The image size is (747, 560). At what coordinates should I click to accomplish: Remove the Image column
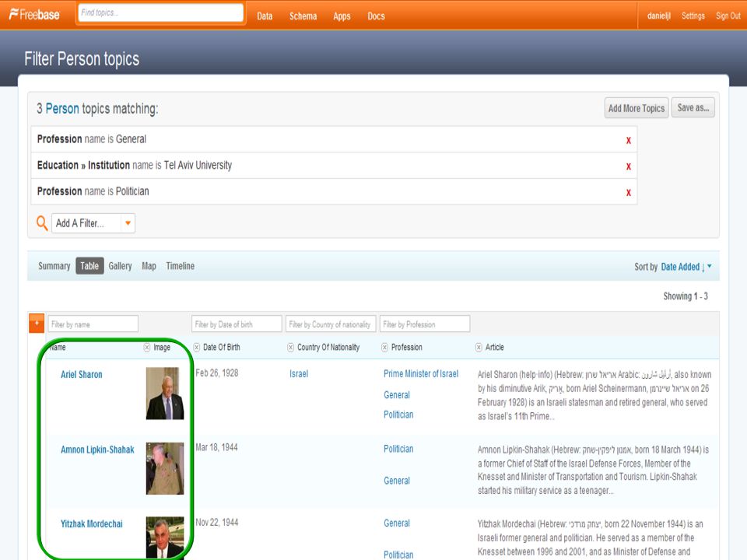pos(147,348)
